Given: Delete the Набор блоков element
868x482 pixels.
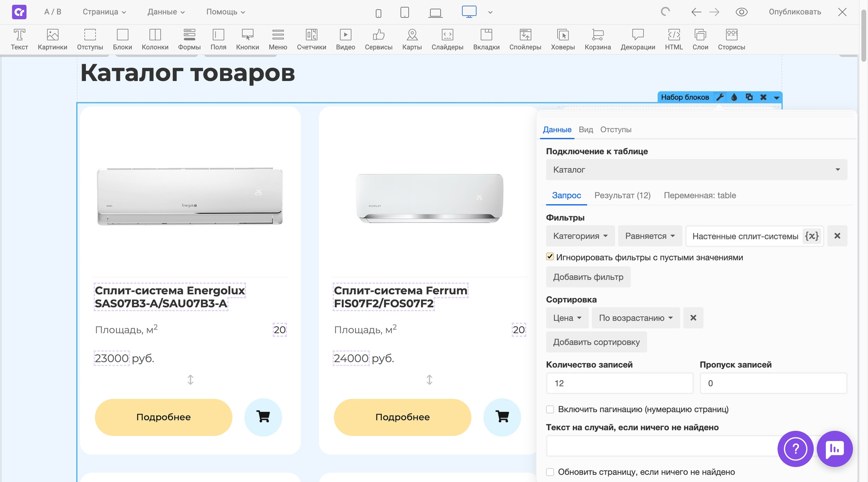Looking at the screenshot, I should tap(763, 97).
